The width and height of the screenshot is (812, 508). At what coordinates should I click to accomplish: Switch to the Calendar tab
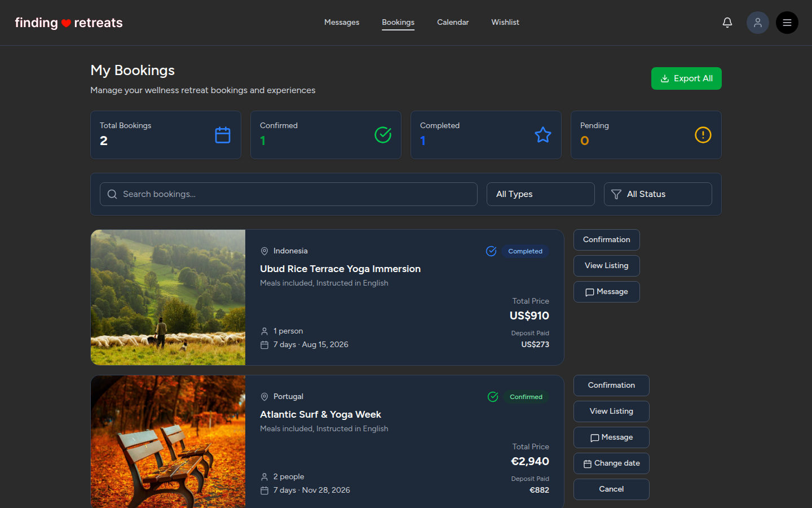click(x=453, y=23)
